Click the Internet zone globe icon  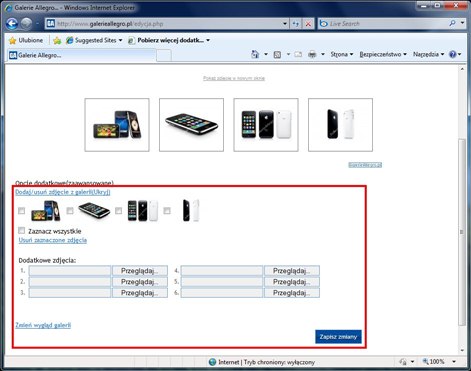pos(212,362)
